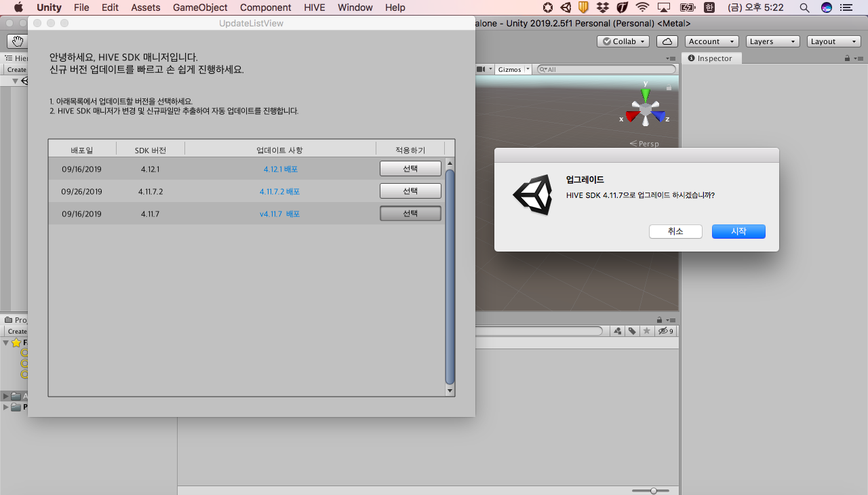
Task: Open the Layout dropdown
Action: tap(833, 41)
